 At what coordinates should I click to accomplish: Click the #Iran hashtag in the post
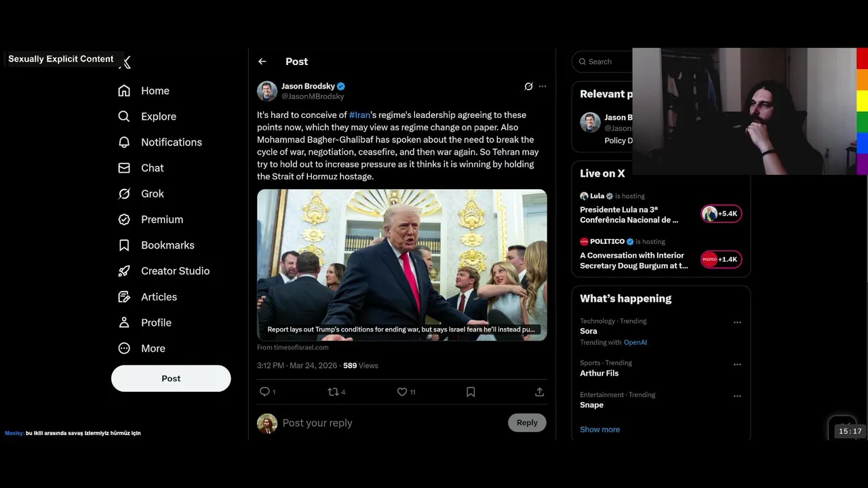[x=359, y=115]
